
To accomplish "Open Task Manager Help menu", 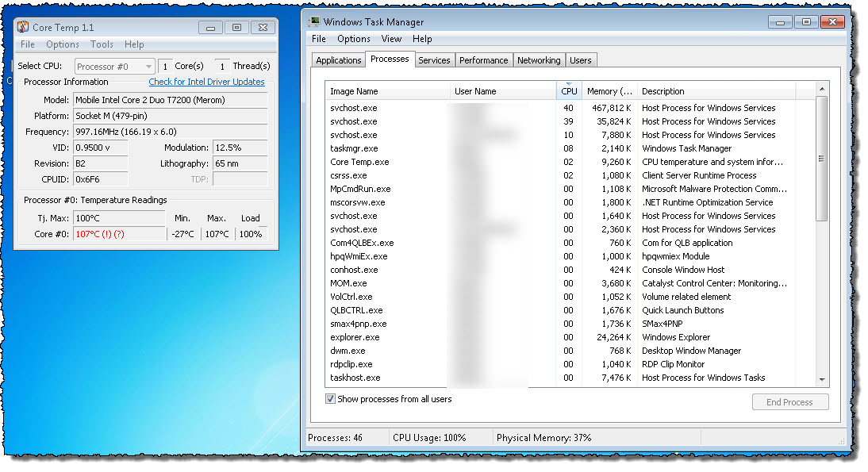I will [422, 39].
